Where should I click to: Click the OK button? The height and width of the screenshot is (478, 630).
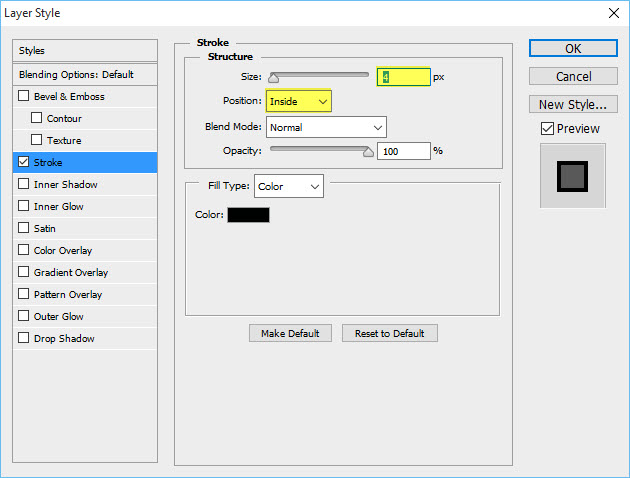click(x=573, y=48)
